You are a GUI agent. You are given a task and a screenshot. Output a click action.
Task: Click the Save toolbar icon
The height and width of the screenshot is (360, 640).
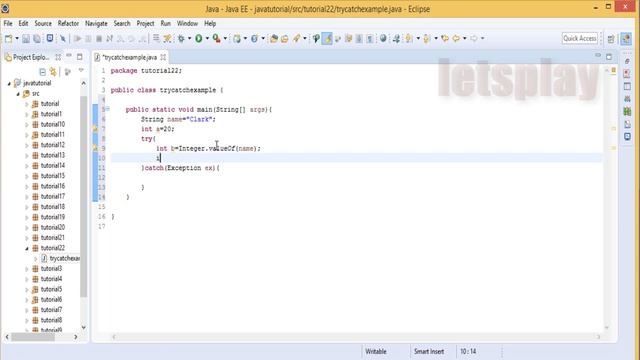point(26,39)
